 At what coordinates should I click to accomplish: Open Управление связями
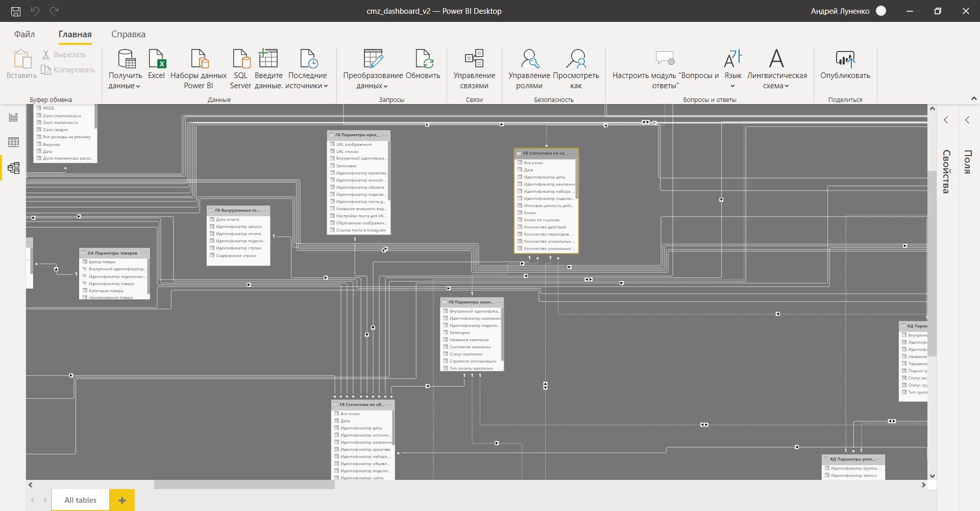(474, 69)
